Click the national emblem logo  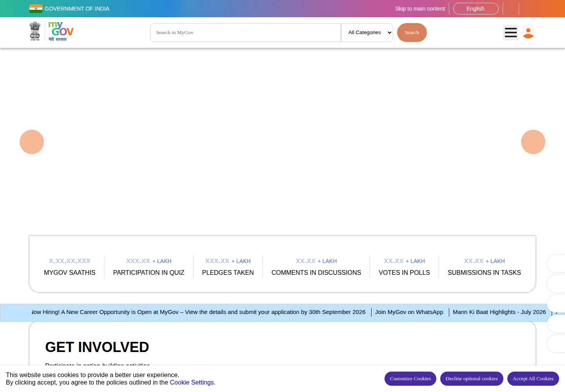(x=35, y=31)
